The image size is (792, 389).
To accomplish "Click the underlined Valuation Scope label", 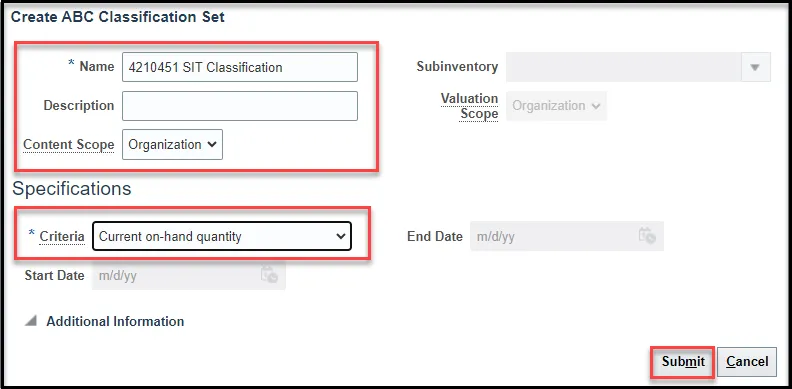I will coord(470,106).
